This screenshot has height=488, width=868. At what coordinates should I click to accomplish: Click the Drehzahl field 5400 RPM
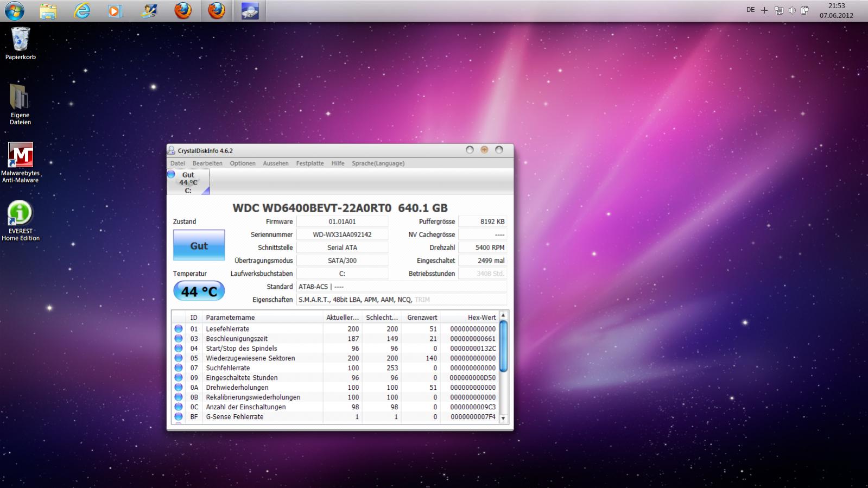(483, 248)
